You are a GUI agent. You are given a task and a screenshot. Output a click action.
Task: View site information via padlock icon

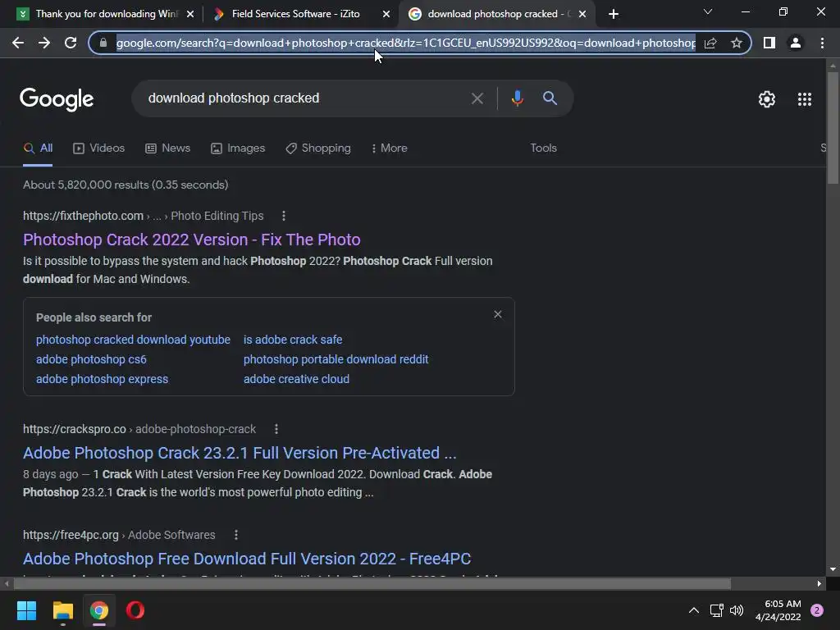(x=103, y=43)
